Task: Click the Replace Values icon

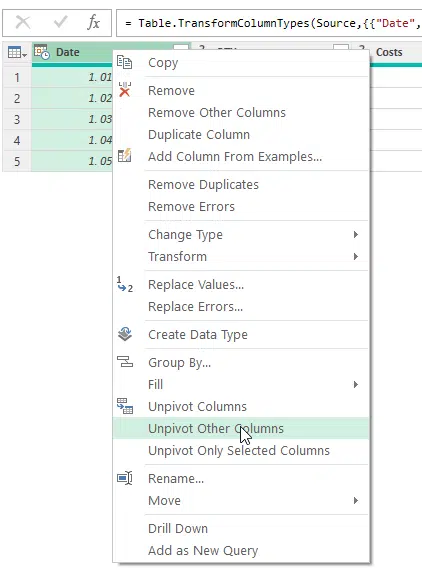Action: click(x=125, y=284)
